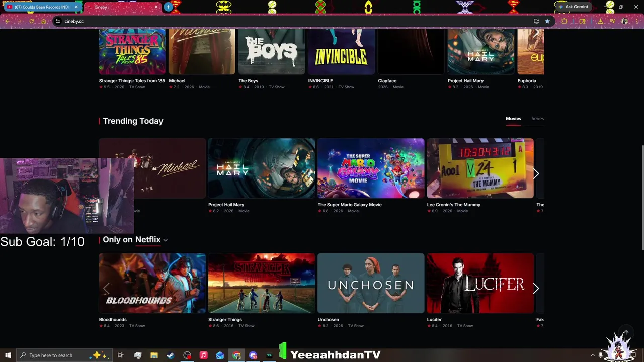
Task: Switch to Google Chrome on the taskbar
Action: (x=236, y=355)
